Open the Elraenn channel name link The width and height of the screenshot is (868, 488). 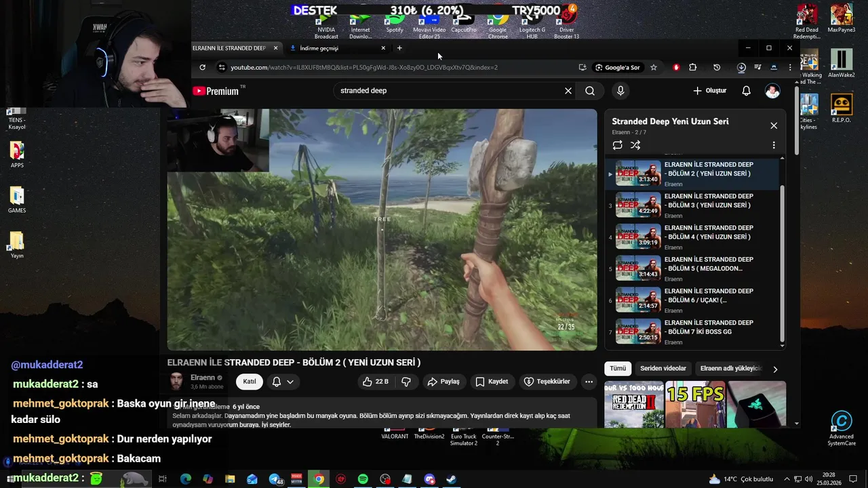203,378
